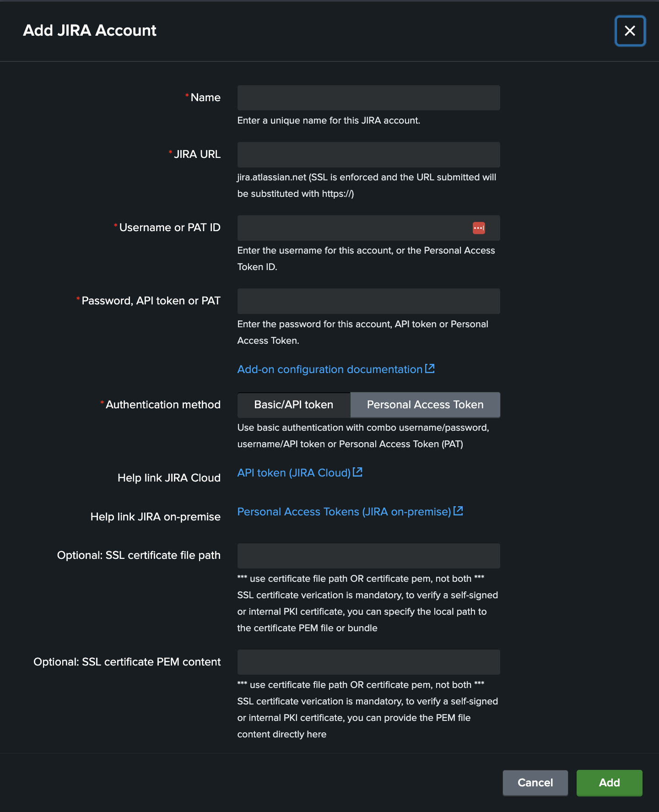Viewport: 659px width, 812px height.
Task: Click into the JIRA URL field
Action: click(x=368, y=155)
